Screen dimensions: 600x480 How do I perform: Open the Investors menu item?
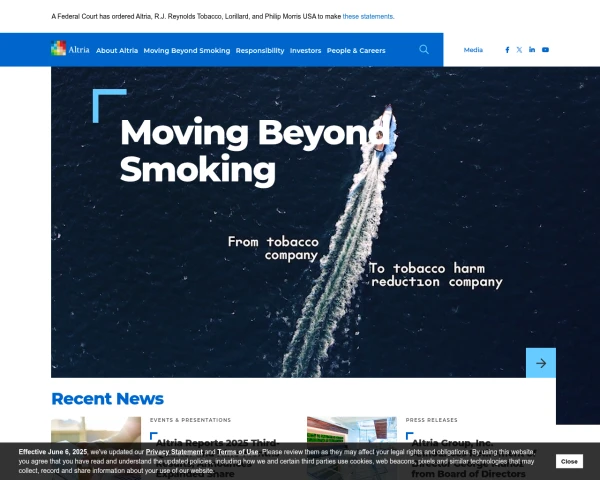click(x=305, y=50)
